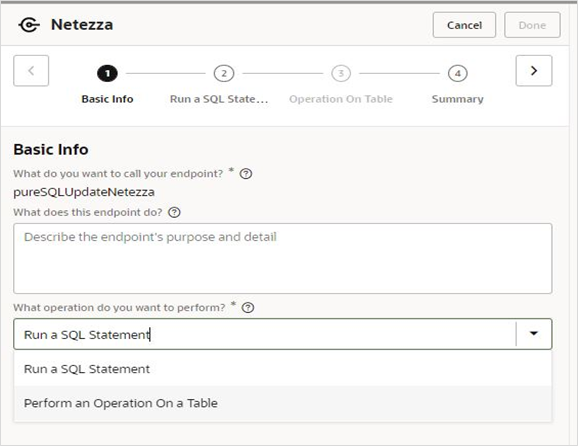578x446 pixels.
Task: Open step 4 circle Summary
Action: tap(457, 73)
